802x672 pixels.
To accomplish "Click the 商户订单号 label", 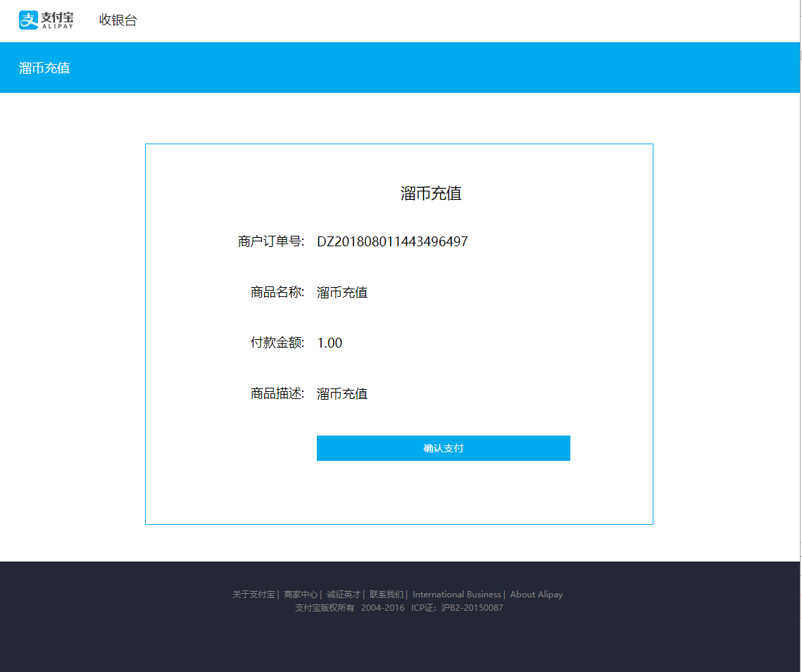I will pyautogui.click(x=271, y=242).
